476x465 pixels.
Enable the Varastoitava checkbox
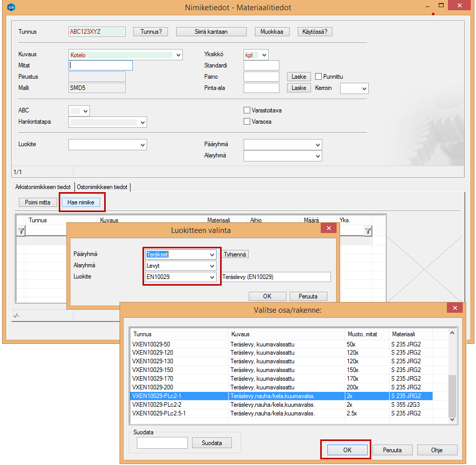[x=247, y=110]
